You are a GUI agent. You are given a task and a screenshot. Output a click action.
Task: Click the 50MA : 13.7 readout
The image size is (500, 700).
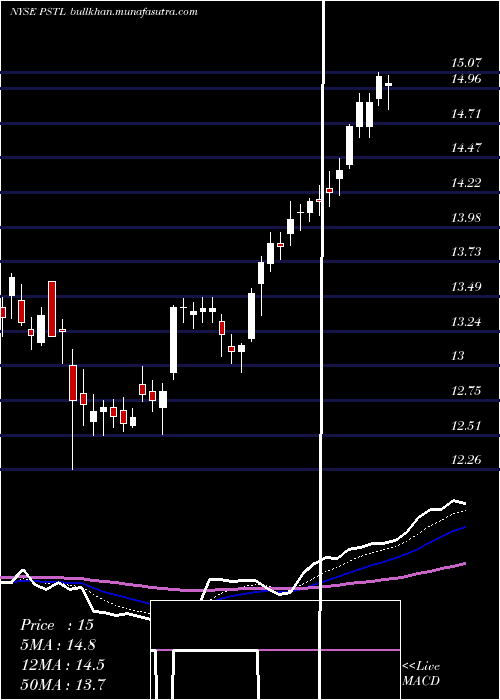coord(63,684)
